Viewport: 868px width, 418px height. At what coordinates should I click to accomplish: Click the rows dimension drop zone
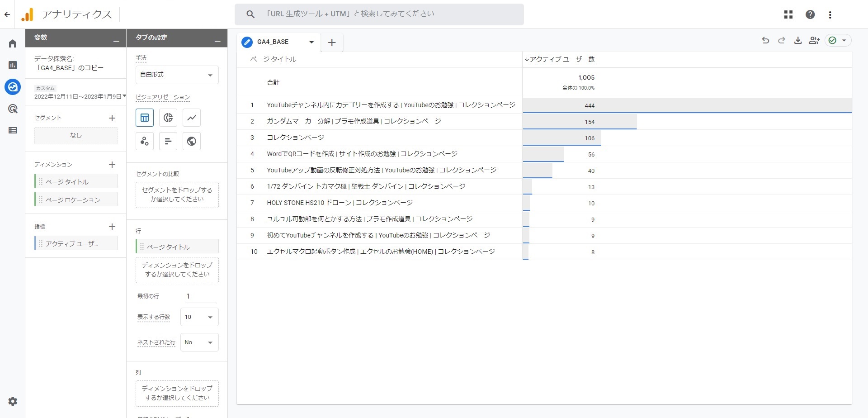pyautogui.click(x=177, y=270)
